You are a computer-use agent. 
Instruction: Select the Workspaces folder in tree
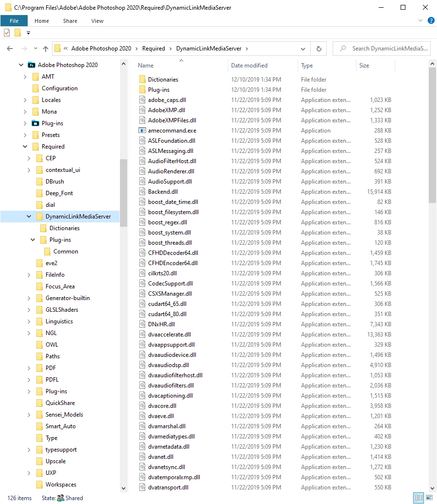[61, 485]
